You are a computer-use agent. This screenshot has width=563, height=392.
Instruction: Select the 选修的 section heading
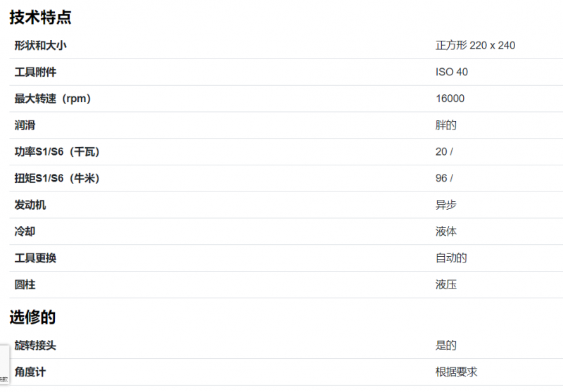32,317
